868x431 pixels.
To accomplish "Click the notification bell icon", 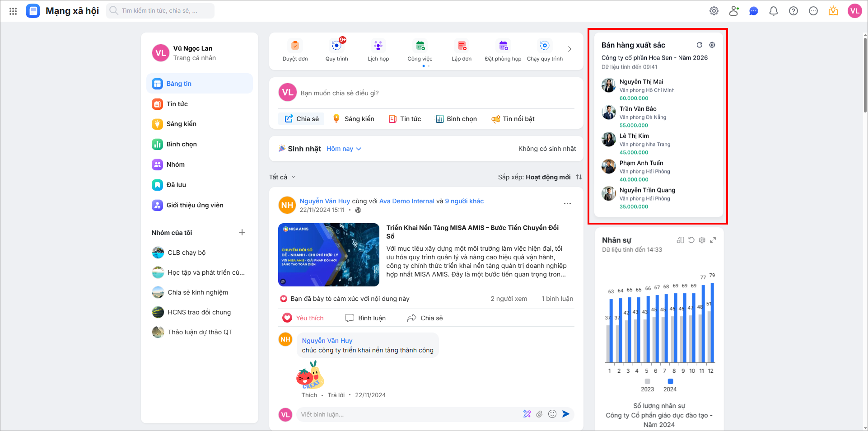I will [774, 11].
